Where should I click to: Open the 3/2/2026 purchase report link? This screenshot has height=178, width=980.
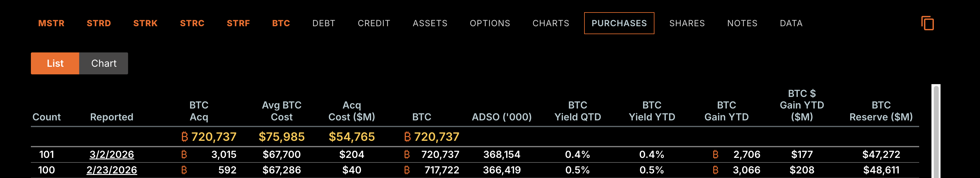point(112,155)
